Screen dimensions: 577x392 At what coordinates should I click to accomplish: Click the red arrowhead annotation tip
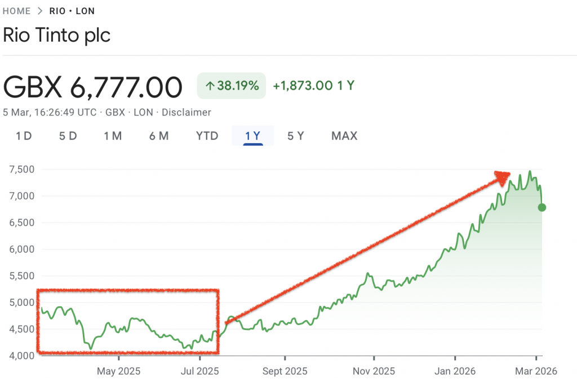tap(503, 176)
